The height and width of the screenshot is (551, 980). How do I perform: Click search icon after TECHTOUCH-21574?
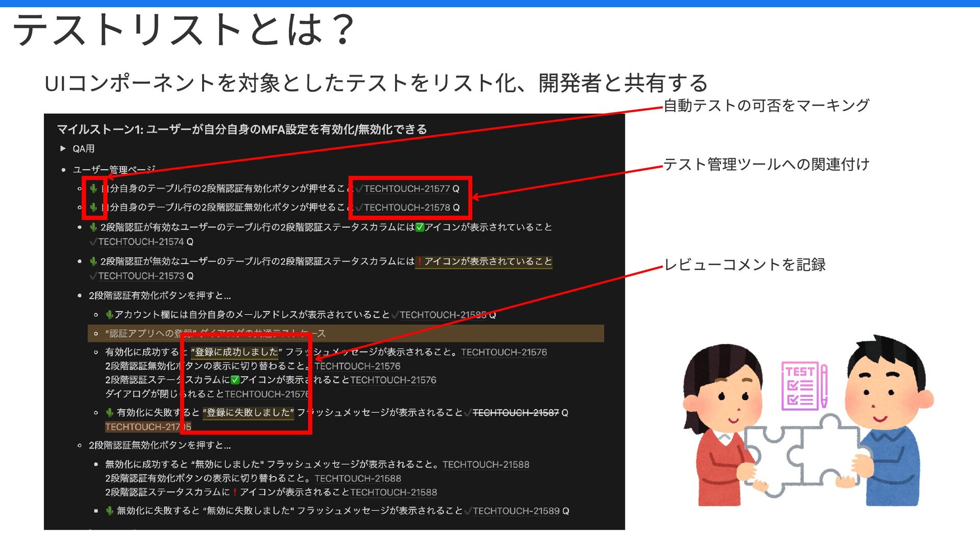click(190, 242)
